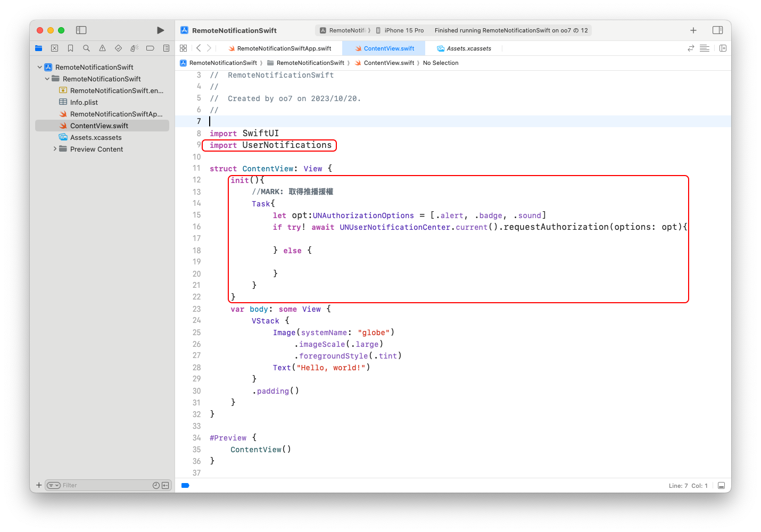Open ContentView.swift breadcrumb in jump bar
Image resolution: width=761 pixels, height=532 pixels.
[x=384, y=63]
